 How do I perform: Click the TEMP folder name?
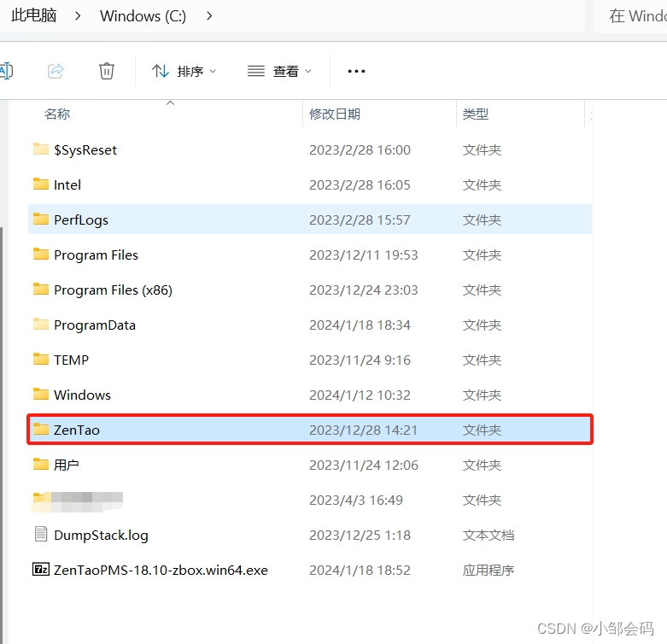(72, 360)
